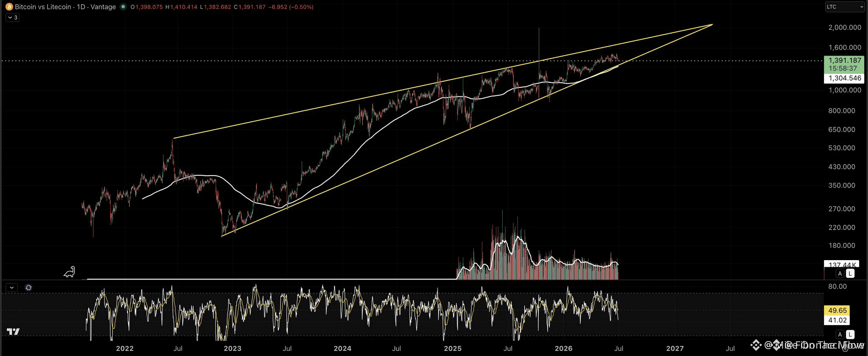The width and height of the screenshot is (868, 356).
Task: Click the 2023 label on time axis
Action: click(x=232, y=348)
